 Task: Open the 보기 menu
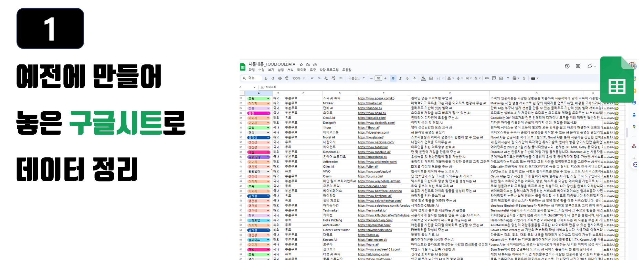(271, 70)
